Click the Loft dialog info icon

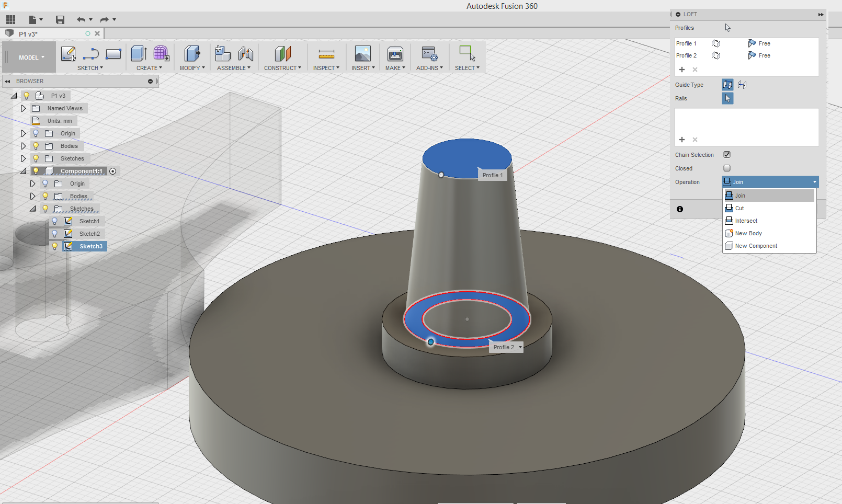(680, 209)
